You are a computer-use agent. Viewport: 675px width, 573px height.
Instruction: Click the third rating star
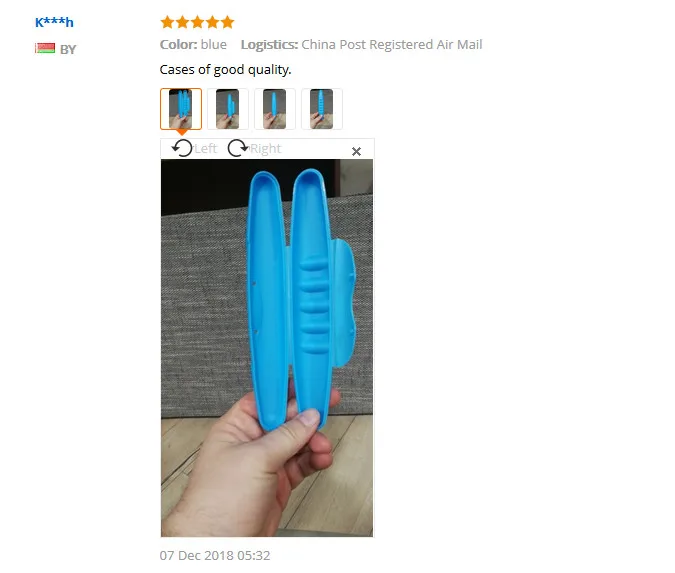197,22
